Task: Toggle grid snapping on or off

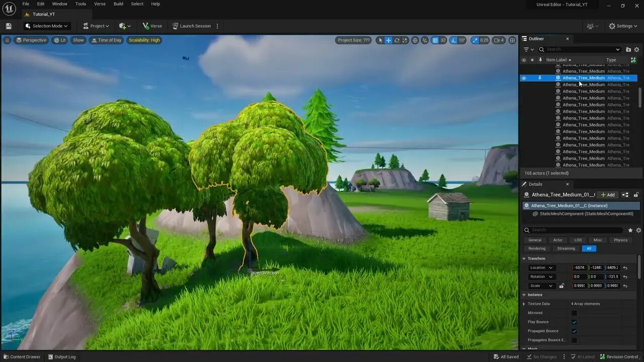Action: click(x=435, y=40)
